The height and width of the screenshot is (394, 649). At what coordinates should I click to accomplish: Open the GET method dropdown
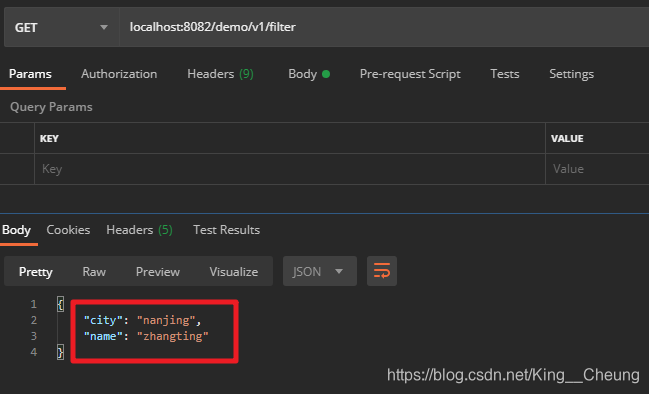tap(62, 27)
